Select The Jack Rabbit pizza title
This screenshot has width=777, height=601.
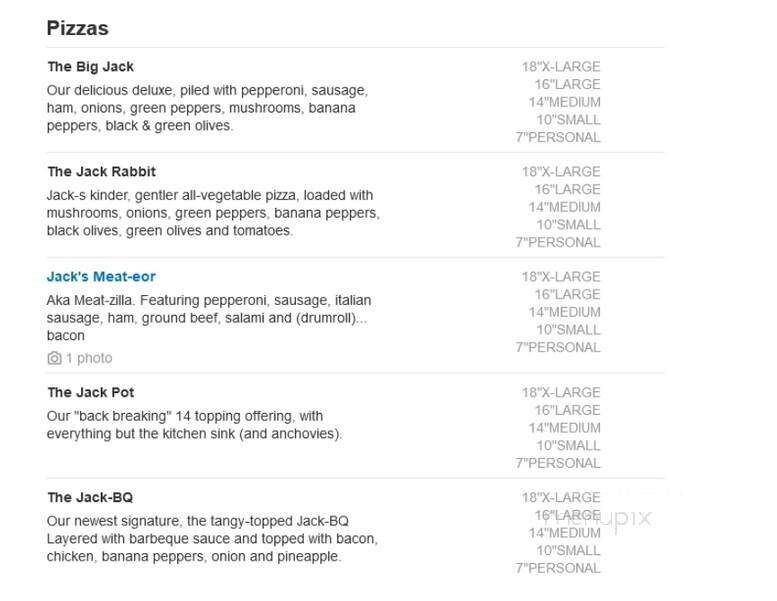click(101, 172)
